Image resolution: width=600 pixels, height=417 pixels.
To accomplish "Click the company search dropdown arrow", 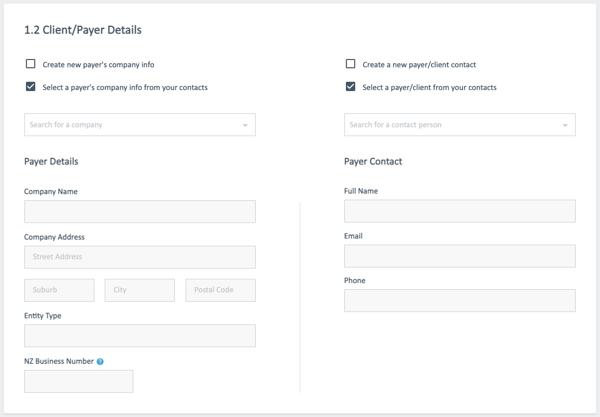I will pyautogui.click(x=245, y=125).
